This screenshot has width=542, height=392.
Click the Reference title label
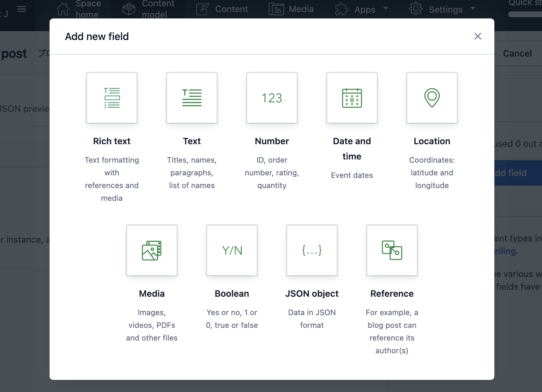[392, 294]
